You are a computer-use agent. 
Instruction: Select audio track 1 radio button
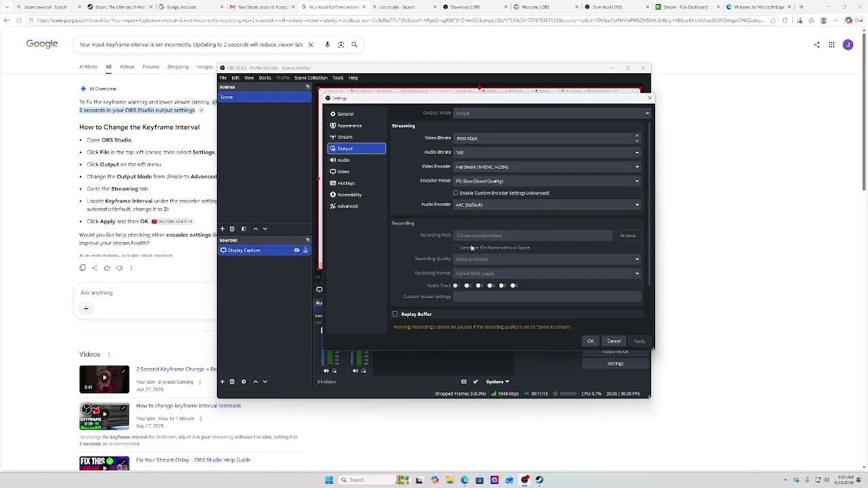[x=456, y=286]
